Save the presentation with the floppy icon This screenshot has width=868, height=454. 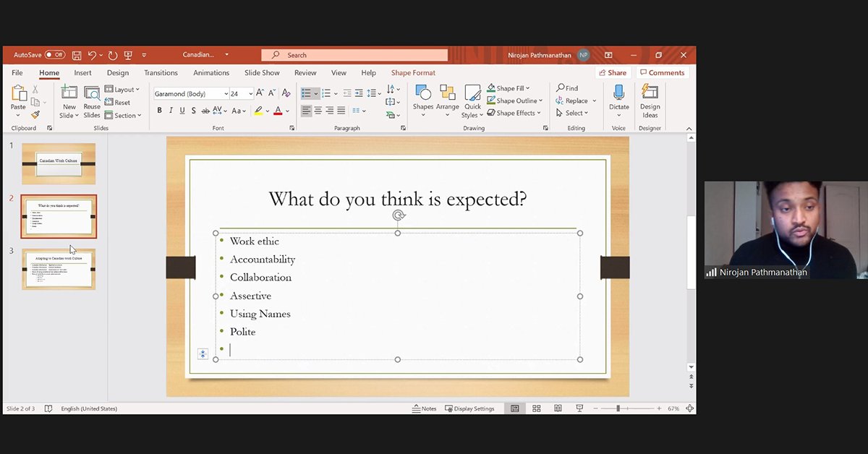click(76, 55)
